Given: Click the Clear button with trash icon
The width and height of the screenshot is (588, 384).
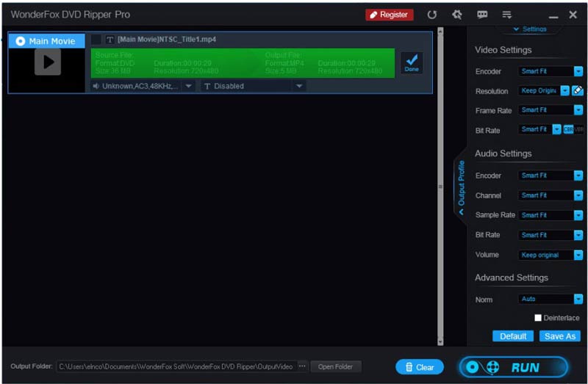Looking at the screenshot, I should click(420, 367).
